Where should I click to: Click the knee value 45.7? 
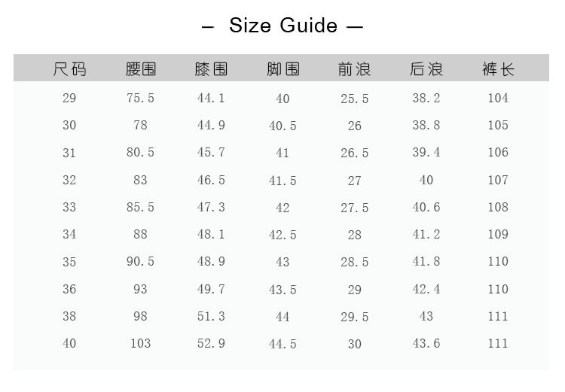coord(211,152)
